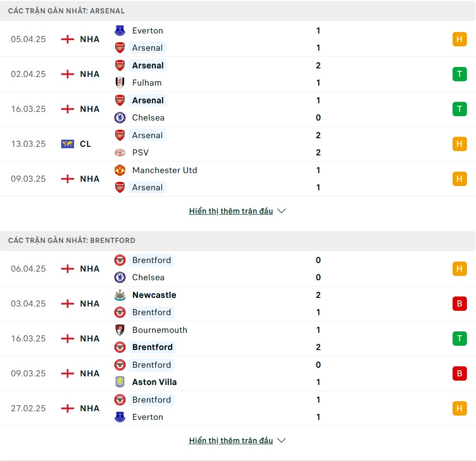This screenshot has width=476, height=461.
Task: Open the Arsenal vs Chelsea match row
Action: 238,109
